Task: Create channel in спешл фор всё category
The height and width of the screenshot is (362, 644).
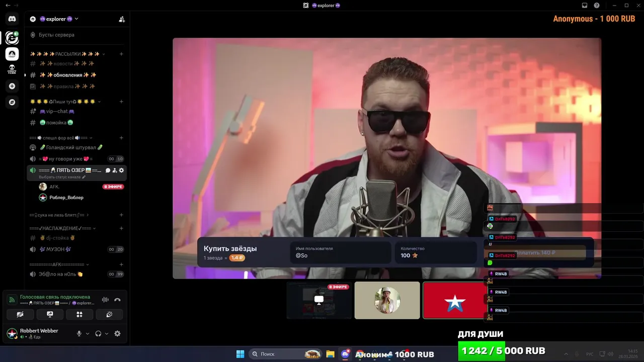Action: [121, 138]
